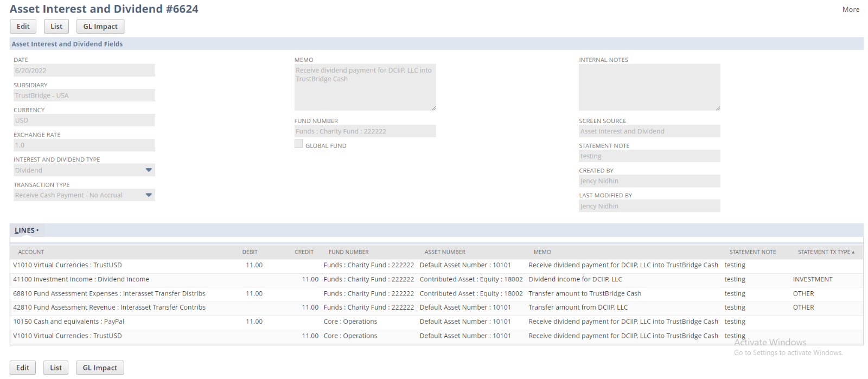This screenshot has width=868, height=379.
Task: Open GL Impact from top toolbar
Action: [x=100, y=27]
